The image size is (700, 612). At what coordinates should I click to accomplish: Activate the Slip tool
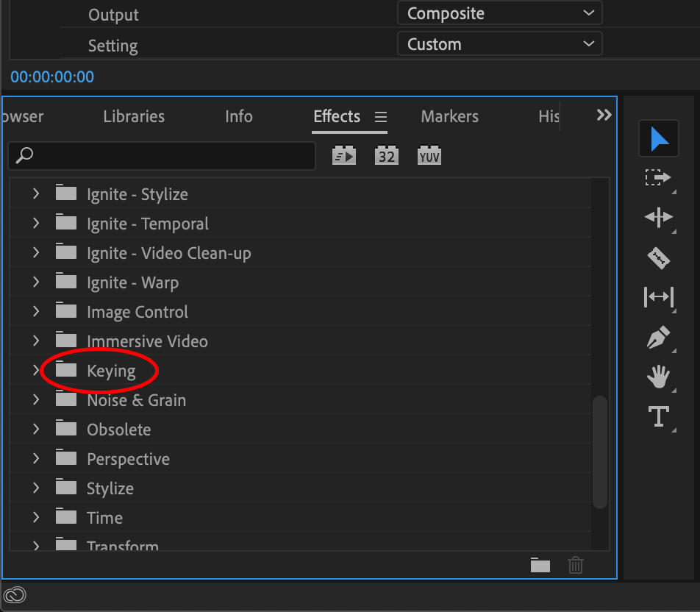(658, 297)
